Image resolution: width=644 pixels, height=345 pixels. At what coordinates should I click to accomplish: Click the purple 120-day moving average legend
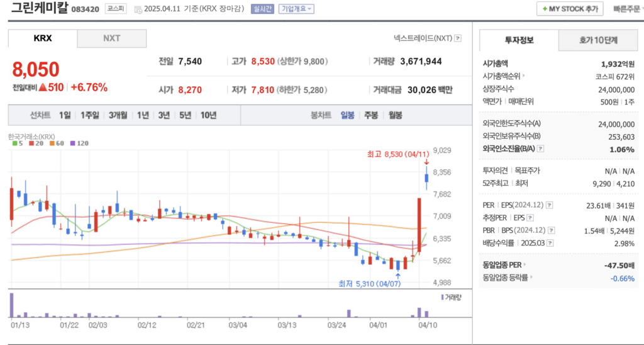[79, 144]
